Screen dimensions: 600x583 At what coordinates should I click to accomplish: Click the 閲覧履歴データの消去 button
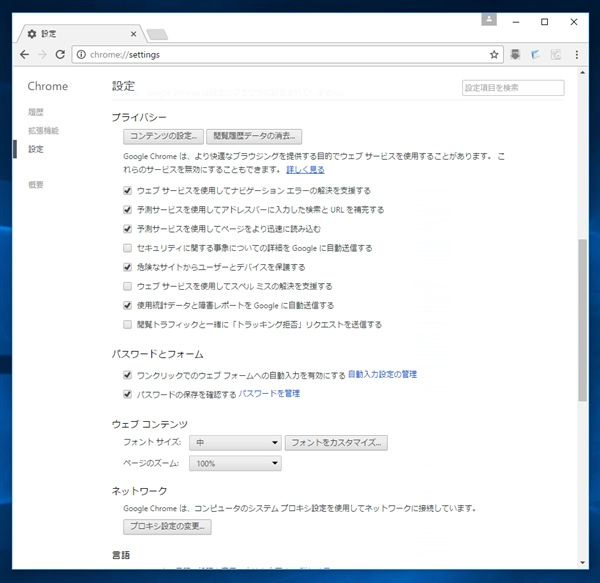coord(254,137)
